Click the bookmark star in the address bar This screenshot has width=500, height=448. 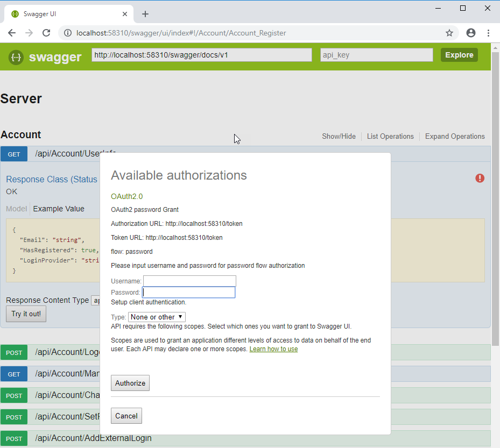click(449, 33)
